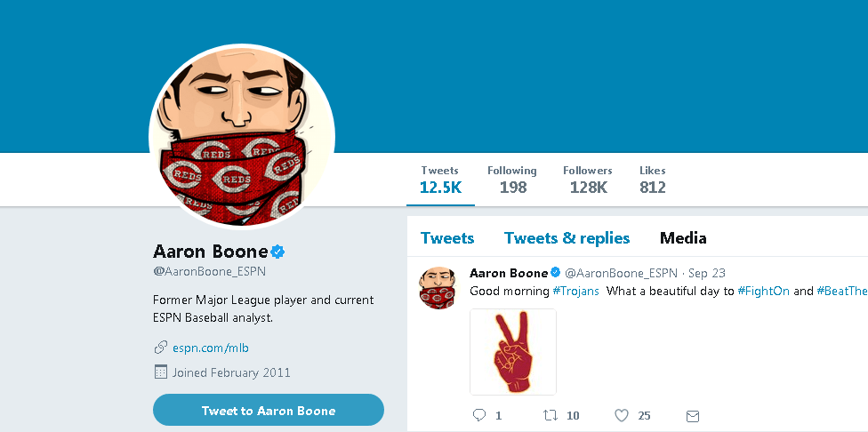Open the large profile avatar picture

pyautogui.click(x=242, y=135)
